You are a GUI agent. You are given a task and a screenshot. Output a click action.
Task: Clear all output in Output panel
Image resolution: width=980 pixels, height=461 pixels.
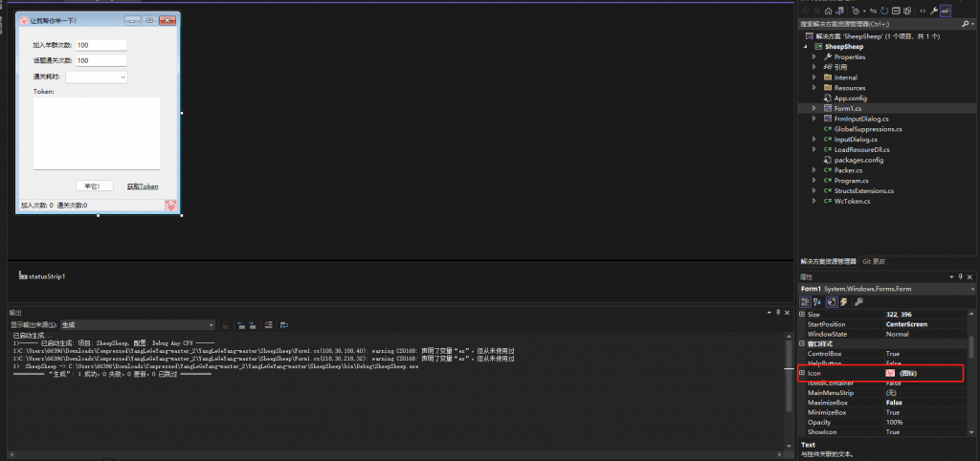click(x=269, y=325)
